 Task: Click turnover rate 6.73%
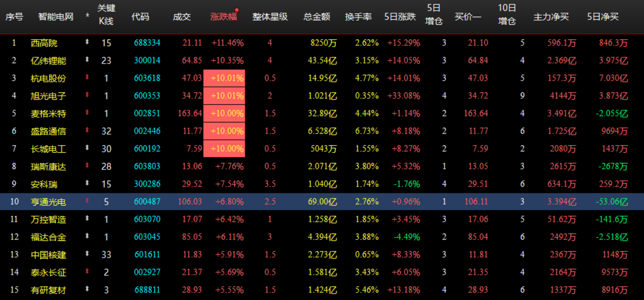coord(367,131)
